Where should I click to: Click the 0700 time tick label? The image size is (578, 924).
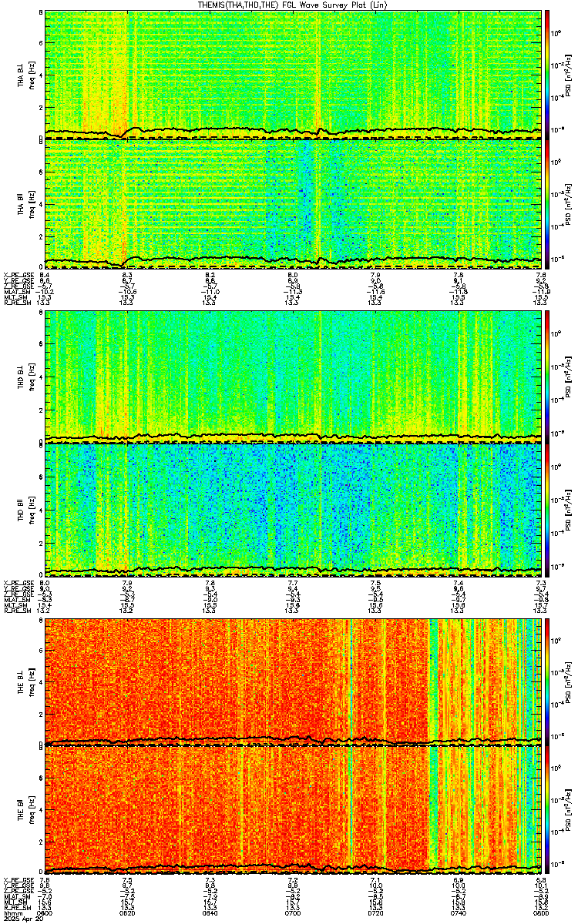tap(292, 914)
